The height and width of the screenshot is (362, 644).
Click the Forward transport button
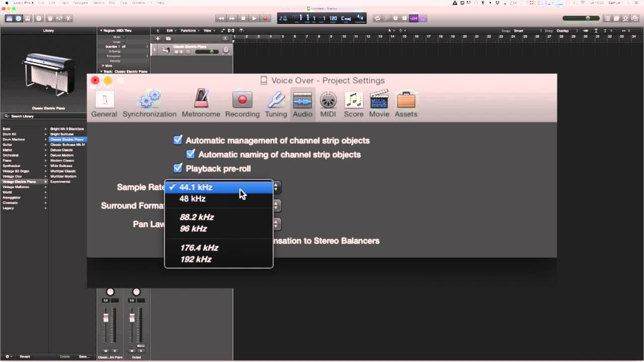click(232, 19)
